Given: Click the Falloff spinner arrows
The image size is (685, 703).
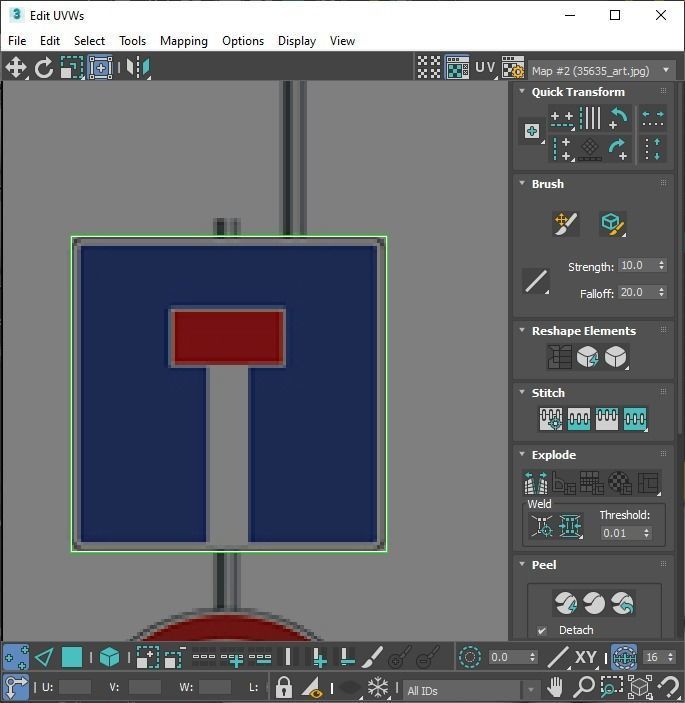Looking at the screenshot, I should (661, 292).
